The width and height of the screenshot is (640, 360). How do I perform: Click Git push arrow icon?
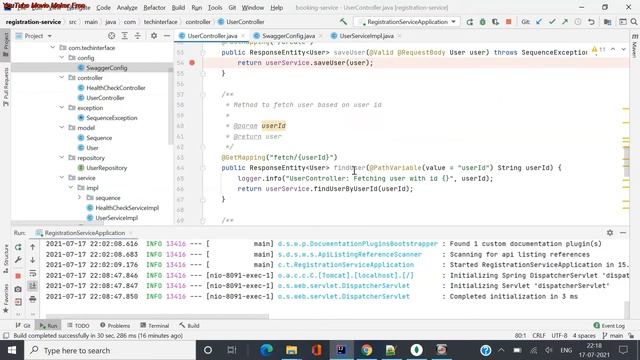pos(565,22)
